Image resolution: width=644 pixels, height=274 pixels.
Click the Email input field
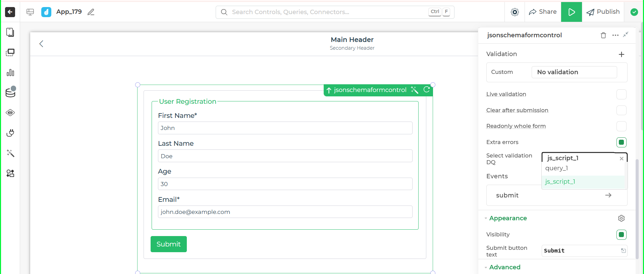[285, 212]
